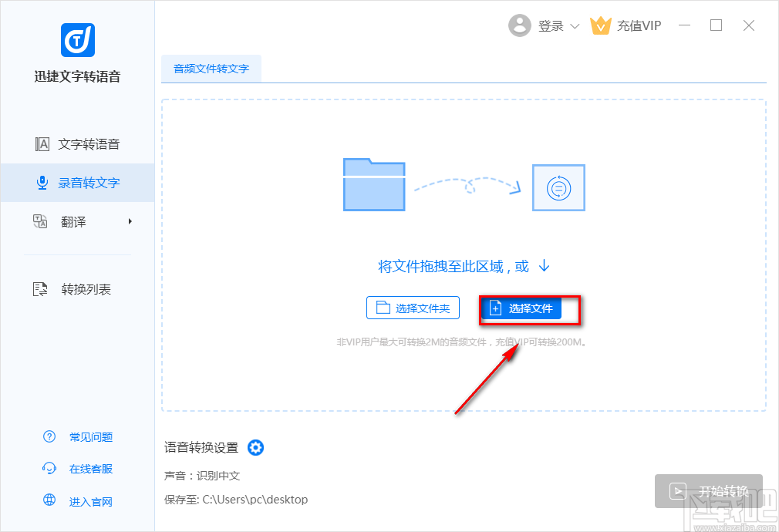Click the 常见问题 question mark icon
The image size is (779, 532).
[x=49, y=436]
